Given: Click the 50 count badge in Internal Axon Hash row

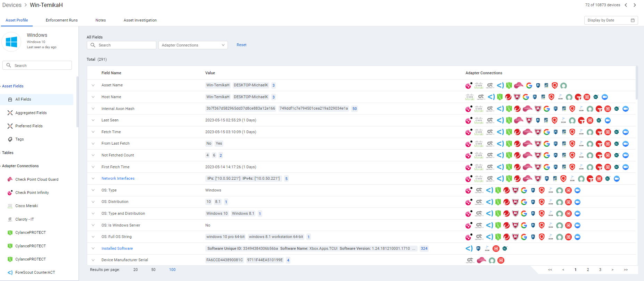Looking at the screenshot, I should 354,109.
